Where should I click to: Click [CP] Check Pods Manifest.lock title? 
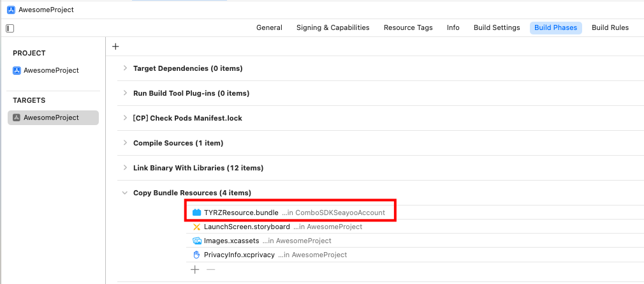(187, 118)
